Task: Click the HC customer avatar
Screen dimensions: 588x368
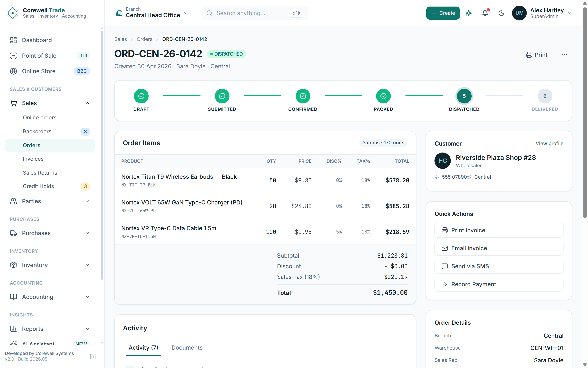Action: point(442,161)
